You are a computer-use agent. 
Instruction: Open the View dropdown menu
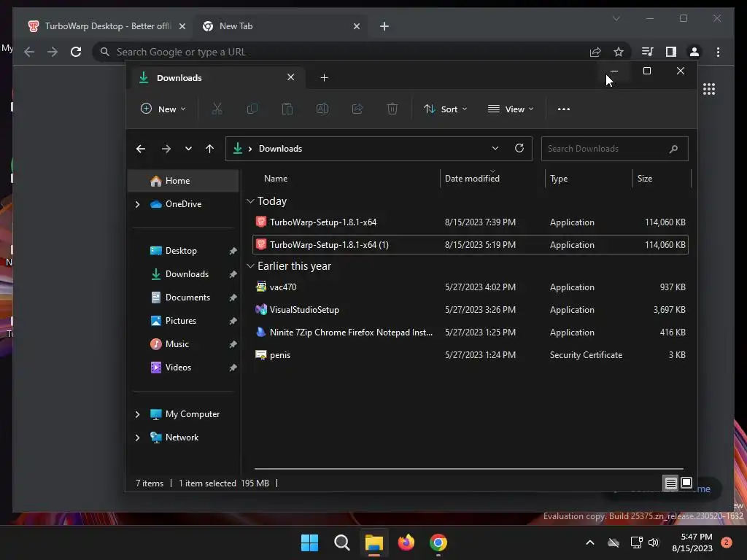(x=511, y=109)
